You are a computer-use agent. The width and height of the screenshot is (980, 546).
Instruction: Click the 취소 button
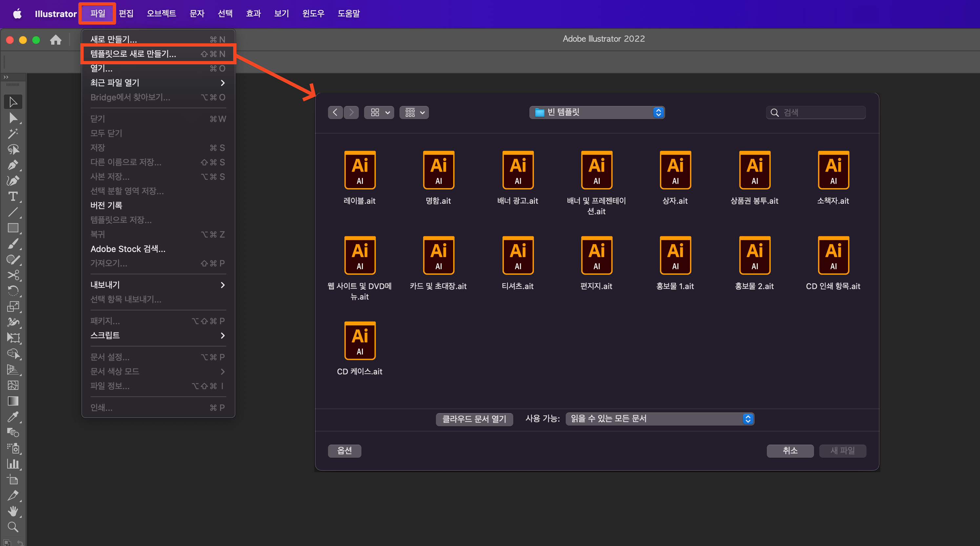click(790, 451)
